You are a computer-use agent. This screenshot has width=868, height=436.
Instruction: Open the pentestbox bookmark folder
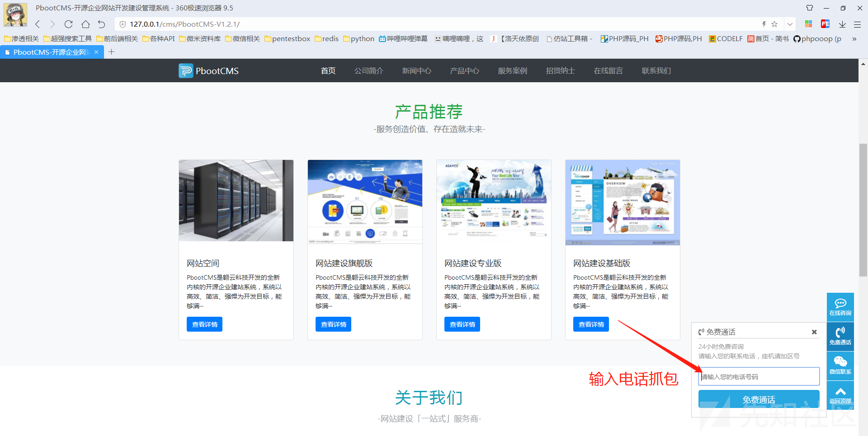pos(288,39)
